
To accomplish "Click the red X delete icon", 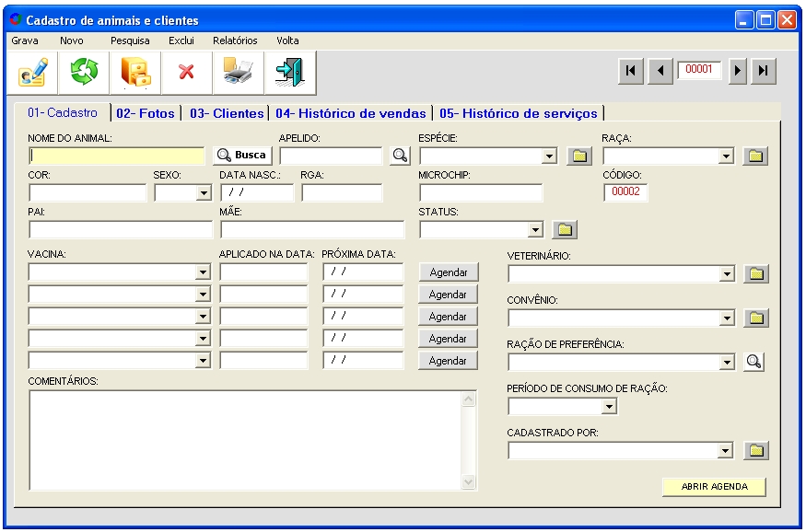I will 187,72.
